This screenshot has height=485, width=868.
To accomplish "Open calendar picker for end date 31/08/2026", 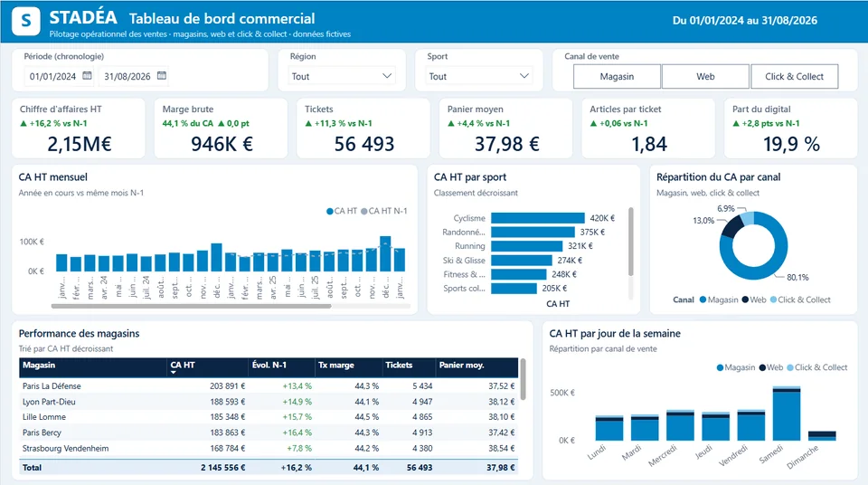I will coord(162,75).
